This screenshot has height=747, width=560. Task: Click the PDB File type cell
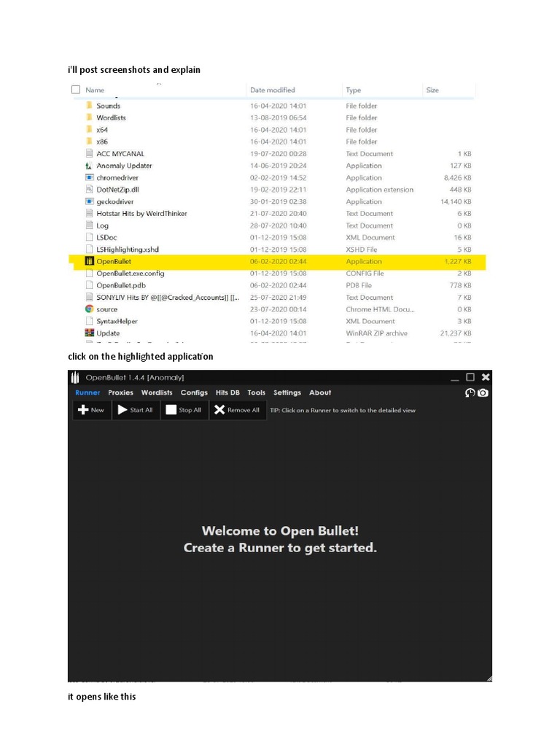(359, 285)
